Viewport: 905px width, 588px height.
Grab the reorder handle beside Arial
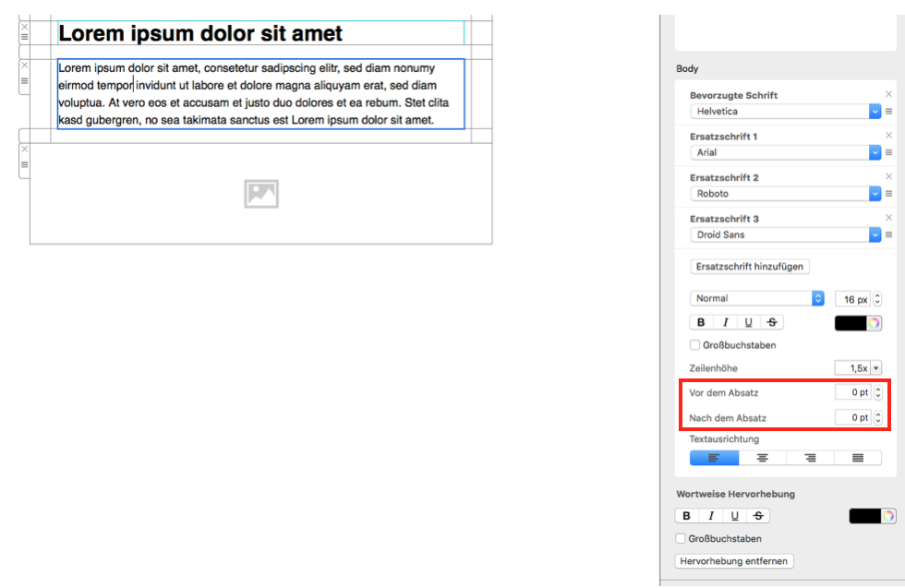tap(888, 152)
